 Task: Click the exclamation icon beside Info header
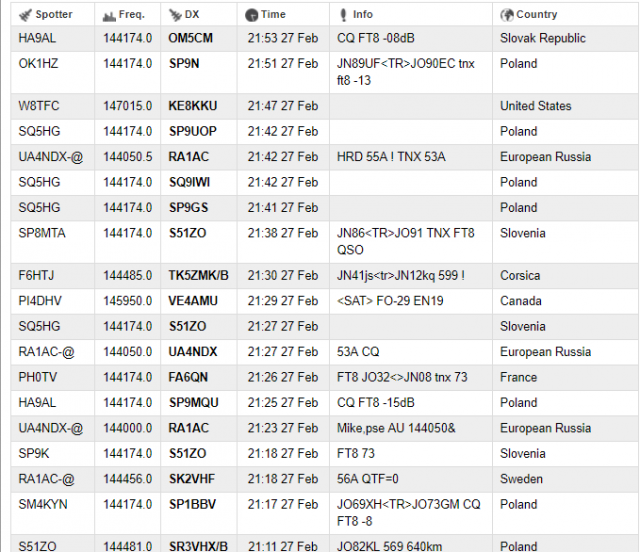tap(342, 15)
